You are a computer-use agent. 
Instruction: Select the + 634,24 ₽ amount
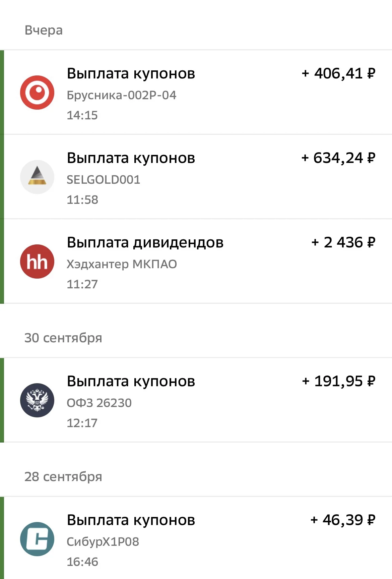[x=338, y=158]
